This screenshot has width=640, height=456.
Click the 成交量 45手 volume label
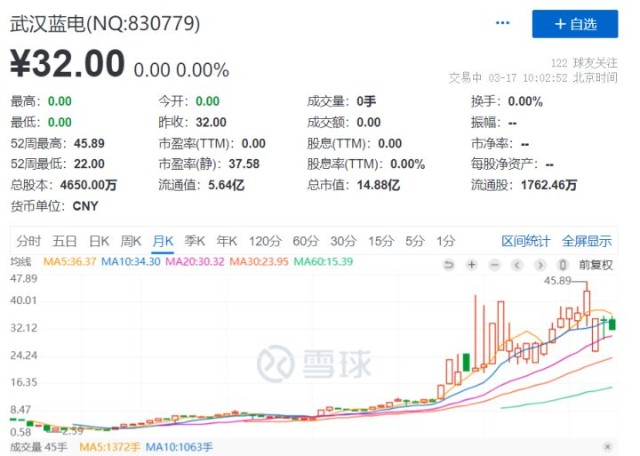(x=38, y=447)
